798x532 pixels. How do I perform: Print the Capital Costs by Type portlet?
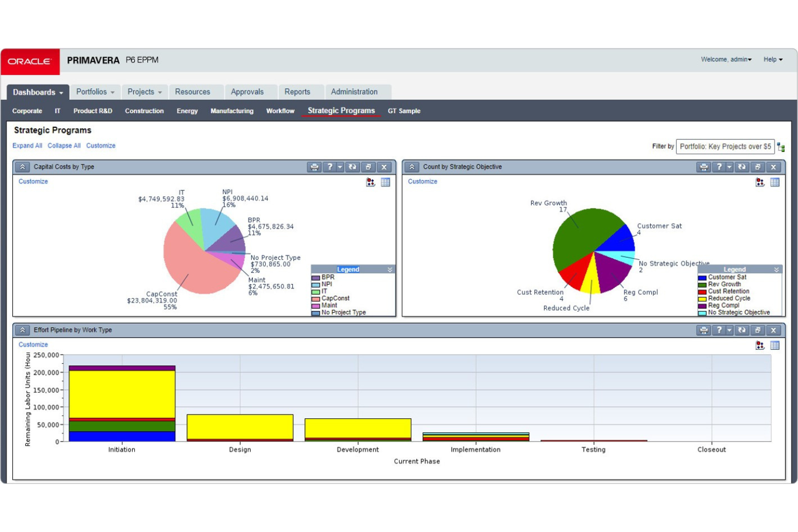pos(314,167)
